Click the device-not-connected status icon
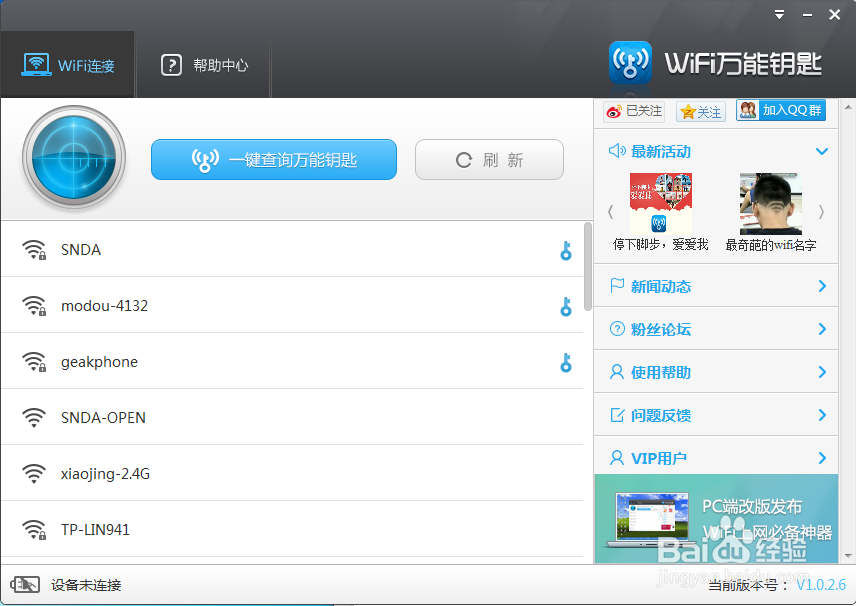Viewport: 856px width, 606px height. point(25,585)
